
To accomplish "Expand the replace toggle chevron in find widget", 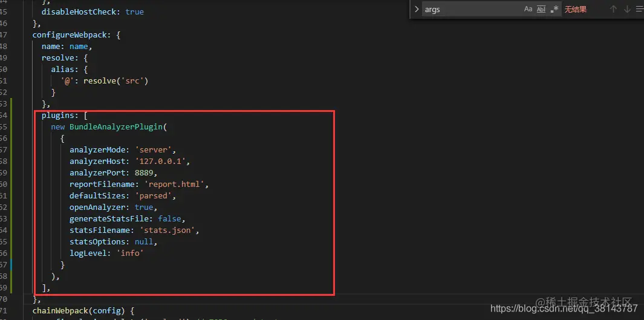I will 417,9.
